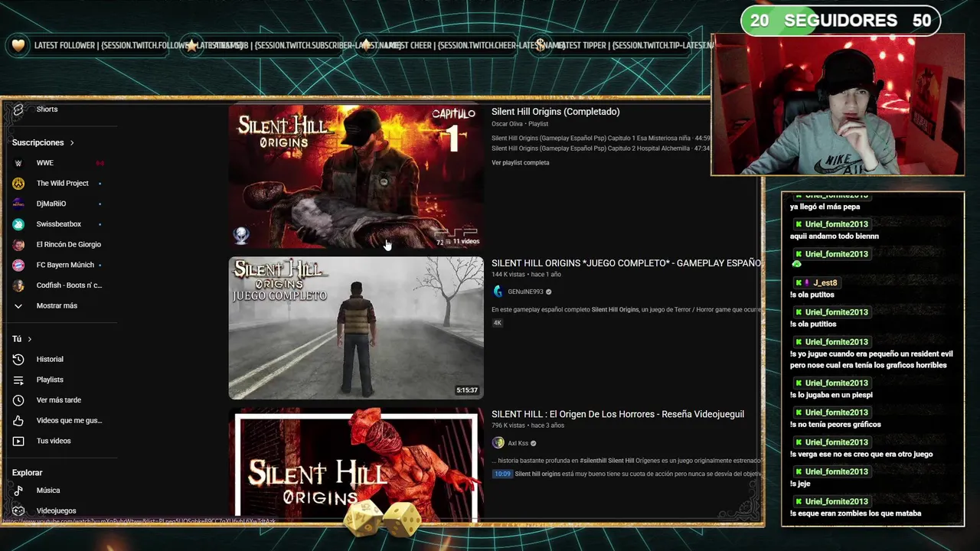Open the GENuINE993 channel avatar

tap(498, 292)
